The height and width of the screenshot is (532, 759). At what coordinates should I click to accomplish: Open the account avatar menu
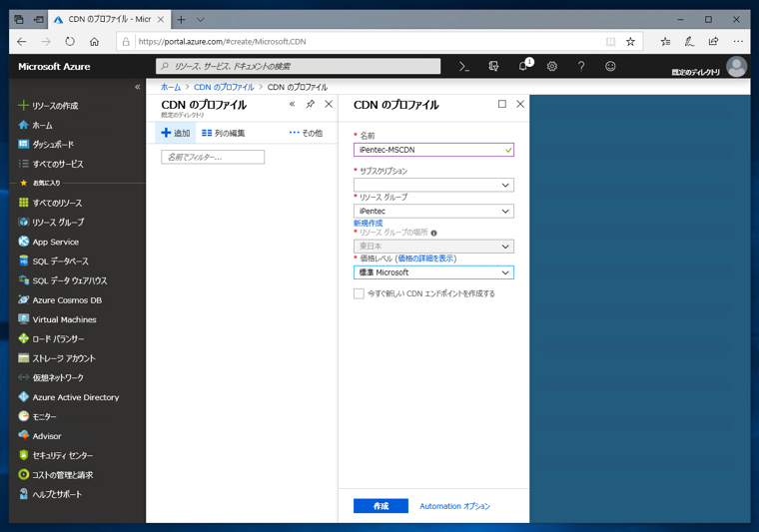[x=736, y=67]
